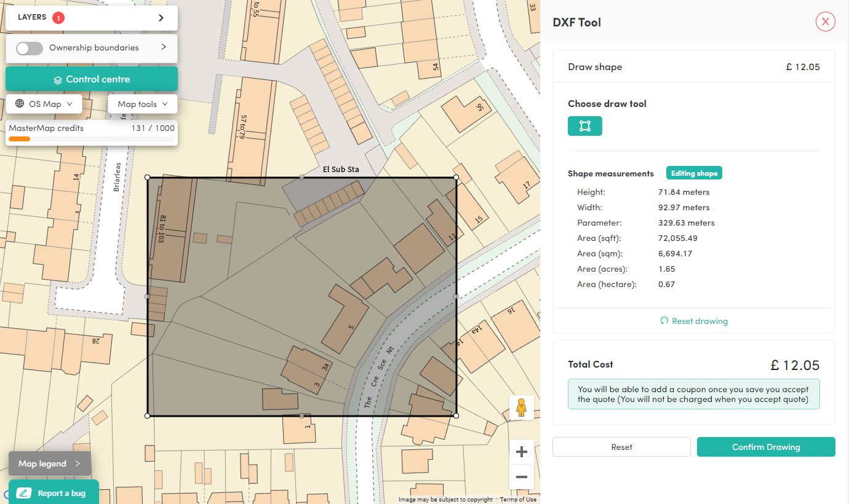Click Area sqm value 6,694.17
The height and width of the screenshot is (504, 849).
click(x=675, y=254)
